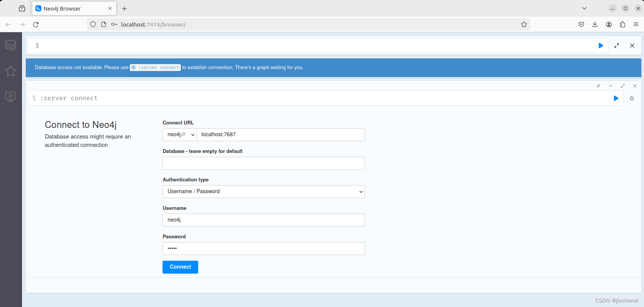The width and height of the screenshot is (644, 307).
Task: Fullscreen the server connect frame
Action: click(x=623, y=86)
